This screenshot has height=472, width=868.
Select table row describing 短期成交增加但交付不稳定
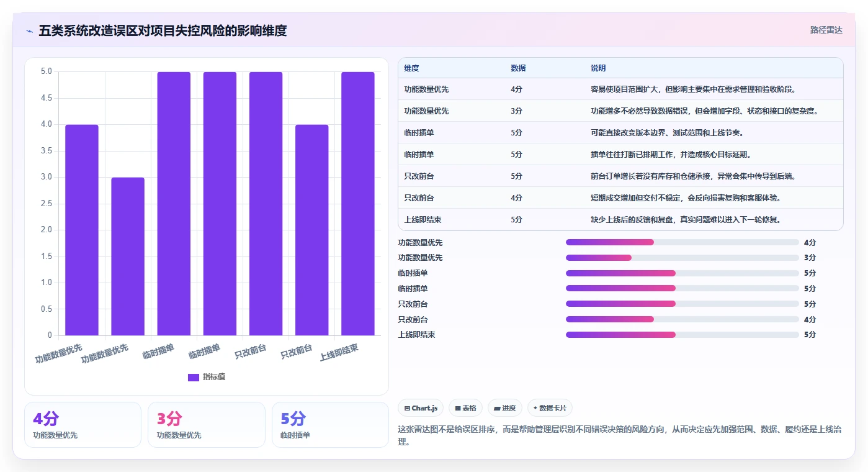620,197
